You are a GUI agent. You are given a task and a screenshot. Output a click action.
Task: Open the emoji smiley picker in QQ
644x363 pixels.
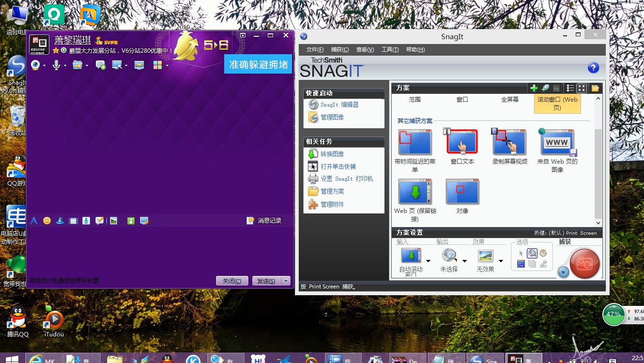point(47,221)
